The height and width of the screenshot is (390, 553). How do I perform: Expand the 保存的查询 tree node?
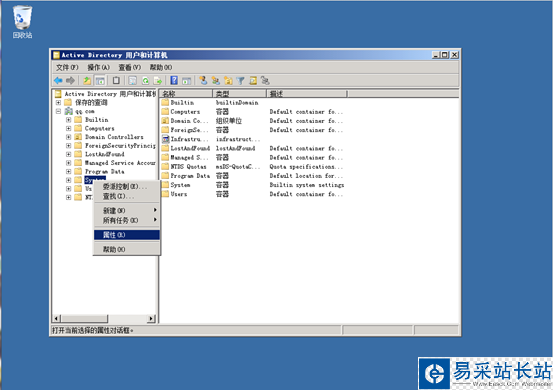point(58,103)
